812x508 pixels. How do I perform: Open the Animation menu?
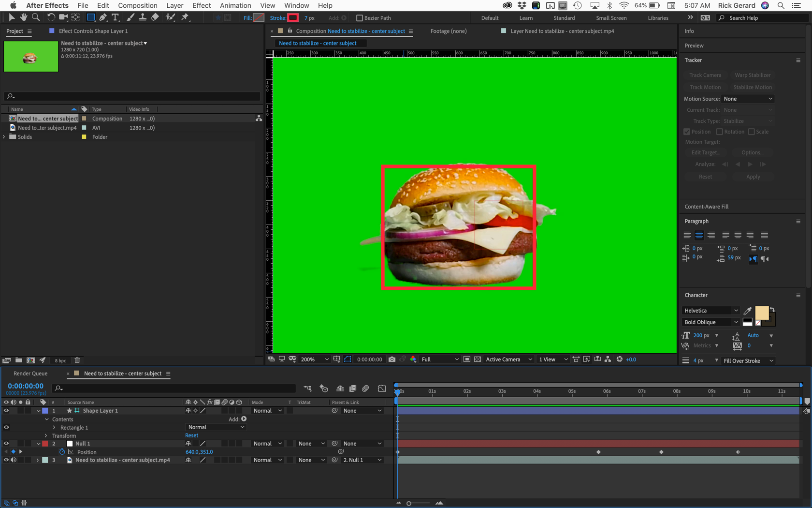pos(235,5)
